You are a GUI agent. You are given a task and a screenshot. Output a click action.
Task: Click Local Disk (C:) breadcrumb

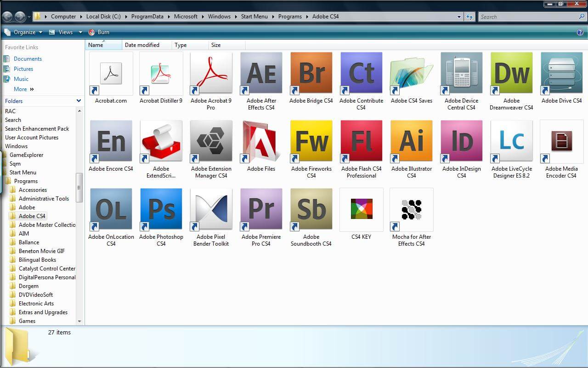[103, 17]
